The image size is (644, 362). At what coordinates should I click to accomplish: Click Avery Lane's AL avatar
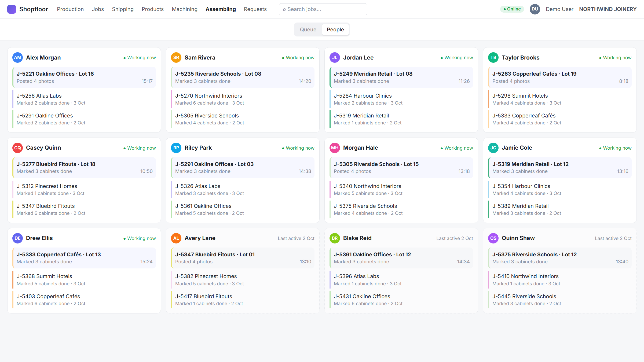coord(176,238)
